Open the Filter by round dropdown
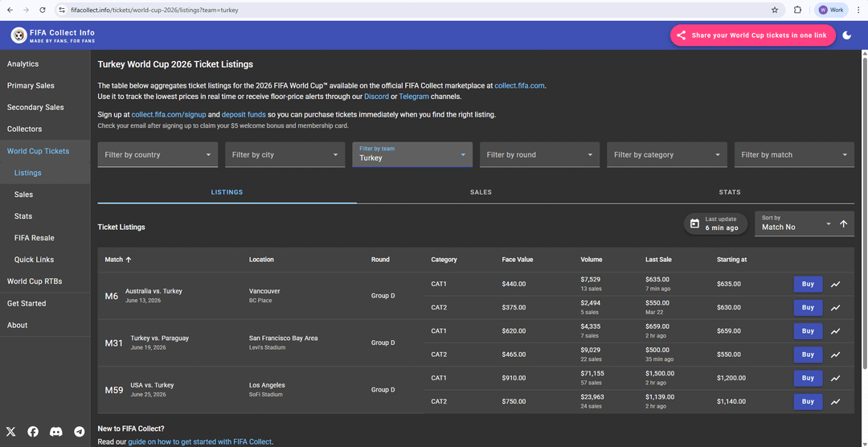868x447 pixels. [x=539, y=155]
